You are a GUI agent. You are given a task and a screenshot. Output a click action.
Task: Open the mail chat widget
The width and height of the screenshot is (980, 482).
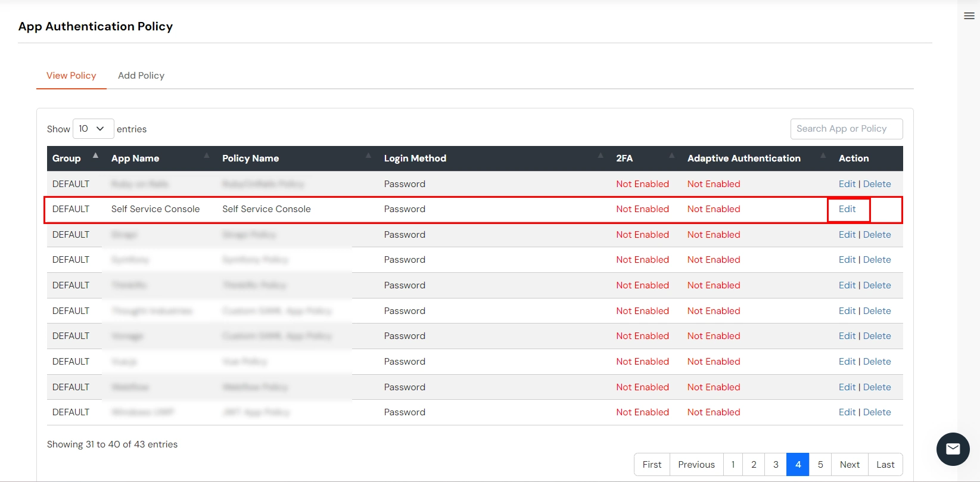[x=953, y=449]
